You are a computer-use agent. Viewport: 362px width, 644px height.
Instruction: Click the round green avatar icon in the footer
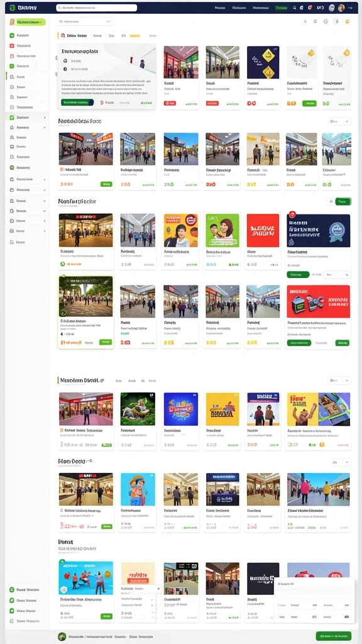pos(62,636)
